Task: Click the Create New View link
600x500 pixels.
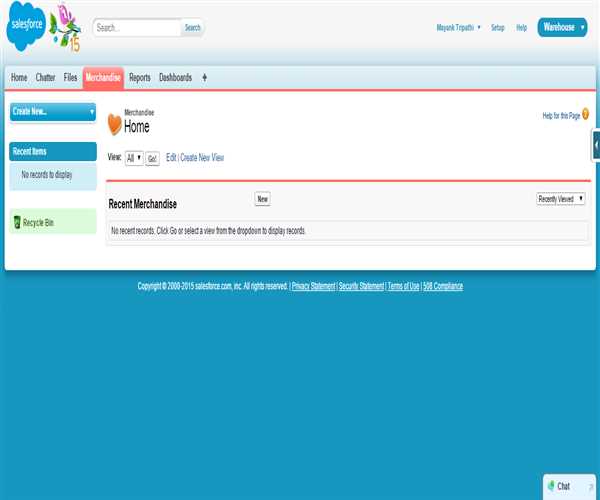Action: pos(202,158)
